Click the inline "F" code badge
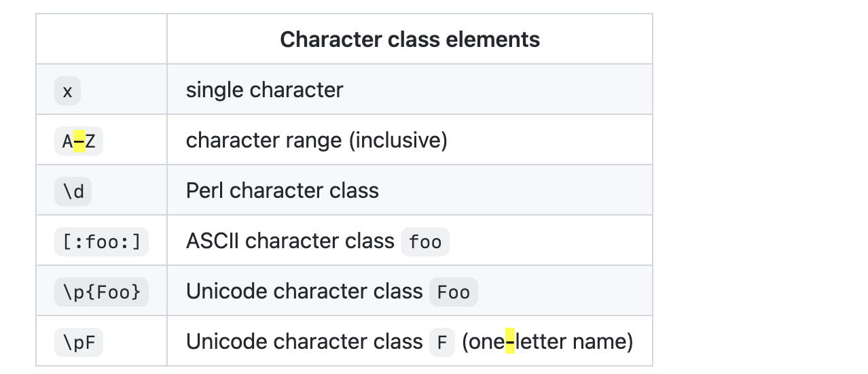This screenshot has width=868, height=374. (x=442, y=343)
